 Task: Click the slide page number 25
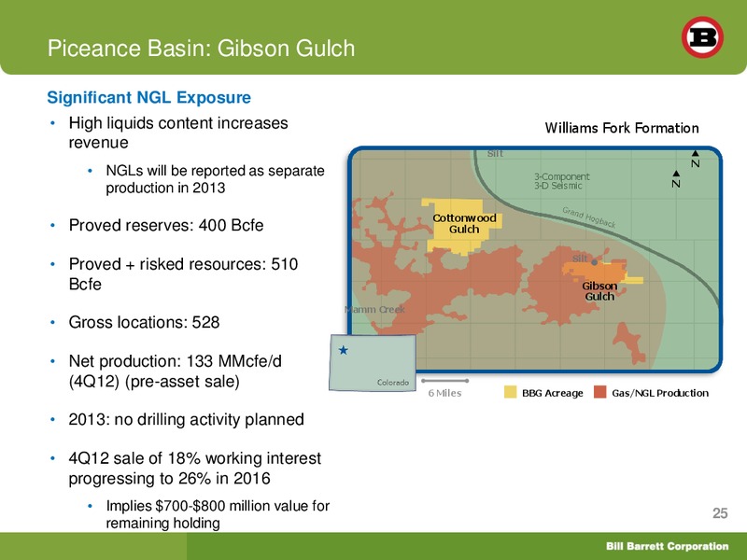click(x=720, y=512)
